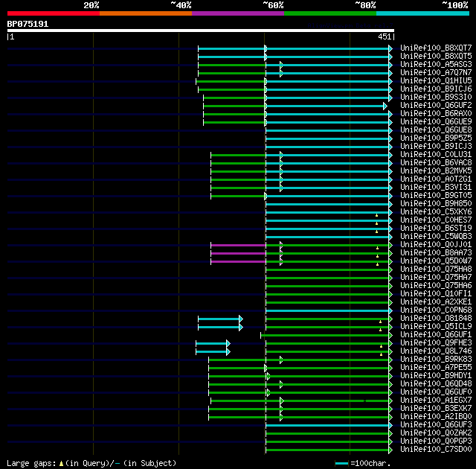
Task: Select the UniRef100_Q6GUE9 hit
Action: (436, 122)
